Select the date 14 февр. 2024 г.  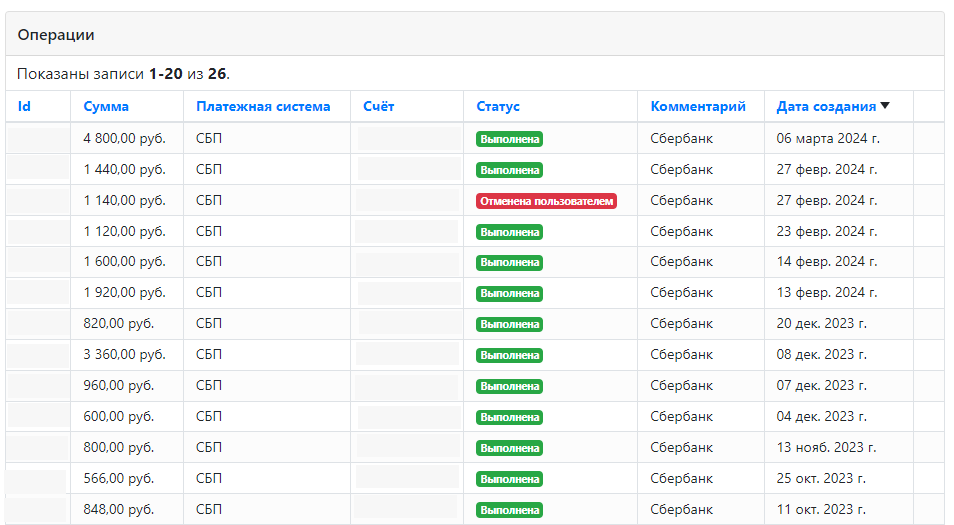coord(827,262)
